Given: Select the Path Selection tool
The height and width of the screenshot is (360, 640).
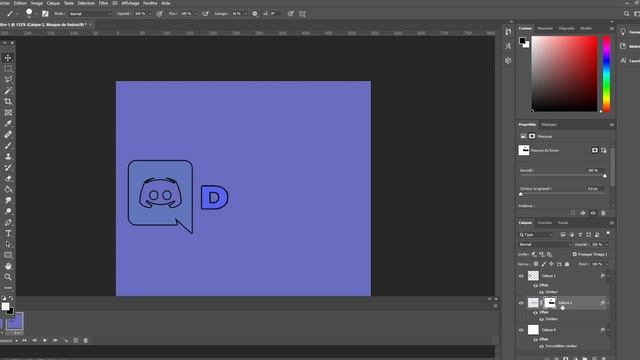Looking at the screenshot, I should [8, 244].
